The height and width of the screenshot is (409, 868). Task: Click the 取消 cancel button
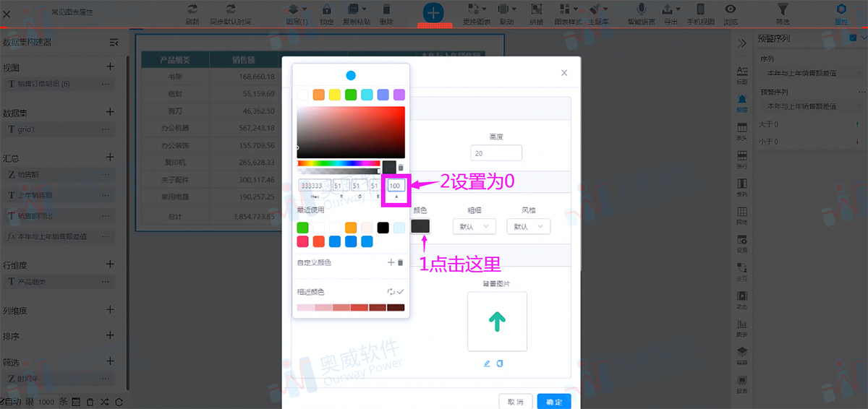(x=516, y=402)
